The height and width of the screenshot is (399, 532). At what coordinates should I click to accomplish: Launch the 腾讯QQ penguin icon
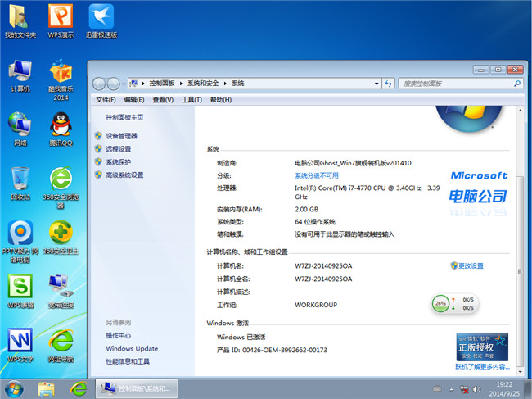tap(61, 129)
